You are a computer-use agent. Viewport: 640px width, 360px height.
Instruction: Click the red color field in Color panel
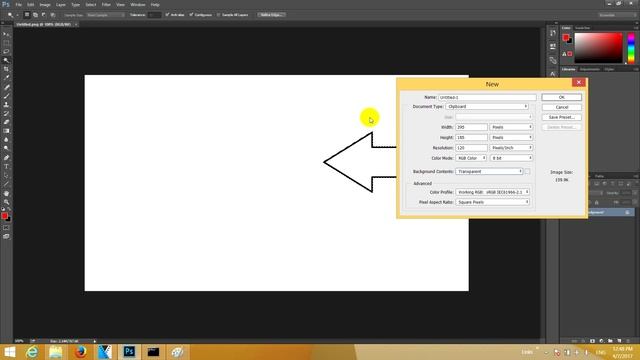(598, 48)
